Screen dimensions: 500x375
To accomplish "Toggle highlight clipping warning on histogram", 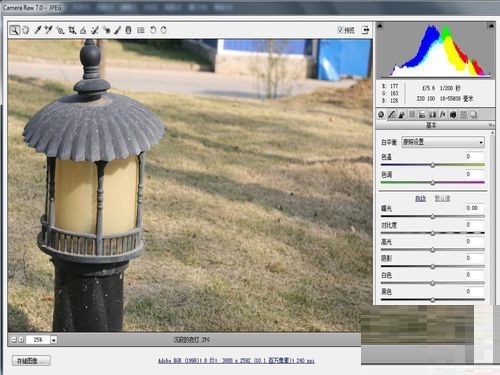I will (491, 26).
